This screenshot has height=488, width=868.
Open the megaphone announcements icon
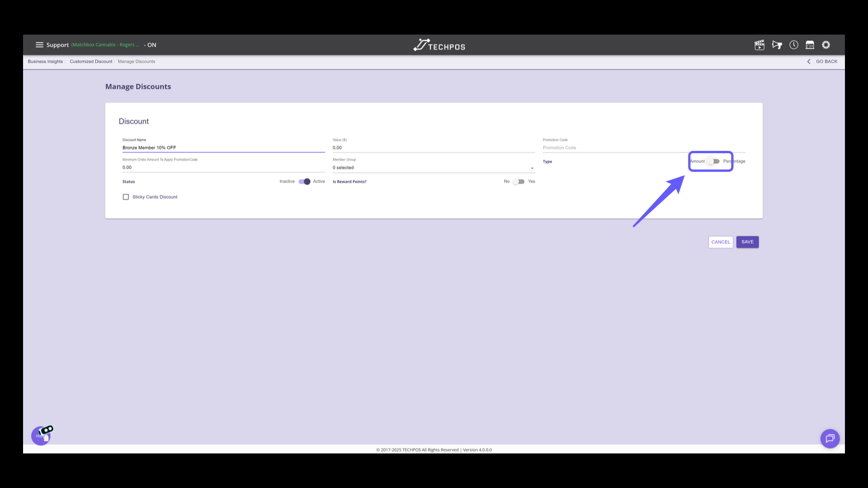[x=777, y=45]
